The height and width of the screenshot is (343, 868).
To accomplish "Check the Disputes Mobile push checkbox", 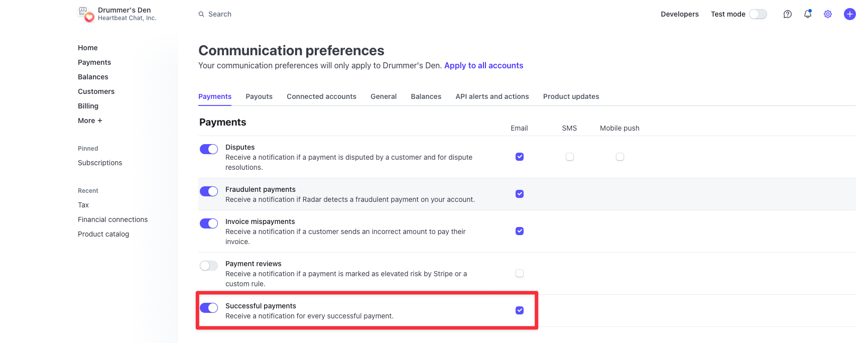I will click(x=619, y=157).
